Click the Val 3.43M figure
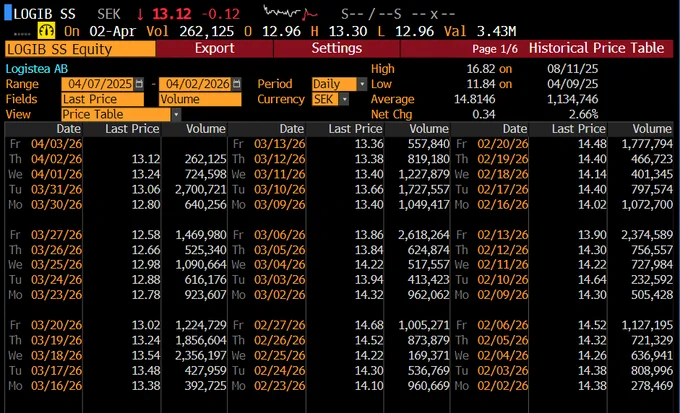Screen dimensions: 680x413 click(497, 31)
